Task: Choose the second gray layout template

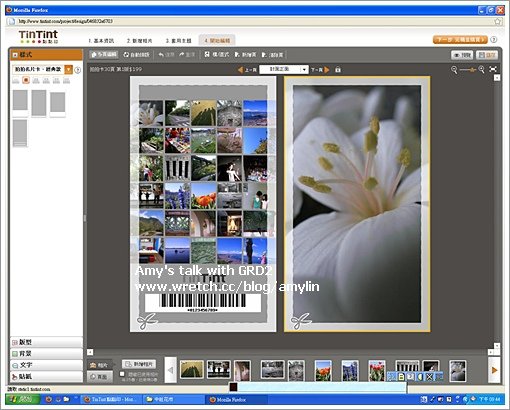Action: 39,103
